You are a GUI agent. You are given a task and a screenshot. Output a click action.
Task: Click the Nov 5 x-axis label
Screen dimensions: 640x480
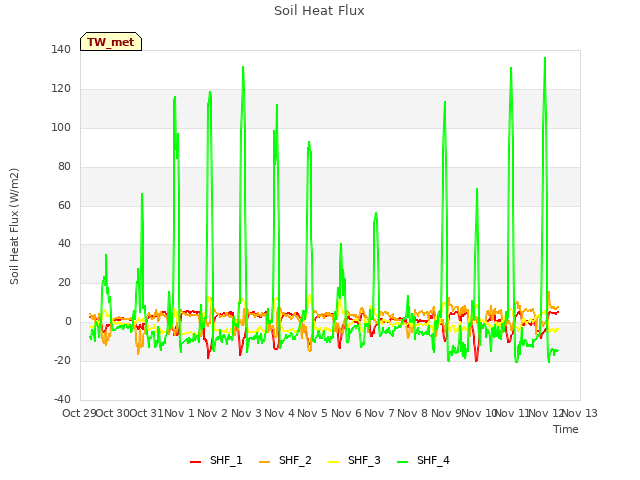point(312,413)
